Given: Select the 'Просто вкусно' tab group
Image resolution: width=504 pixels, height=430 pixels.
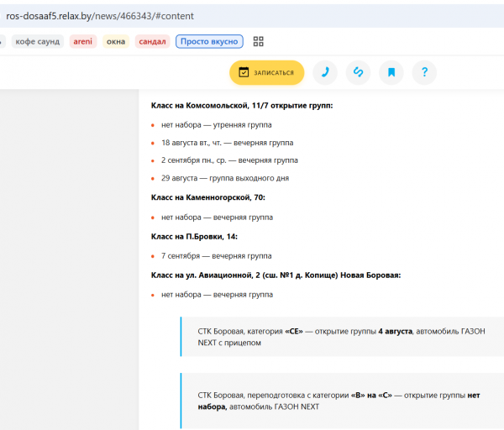Looking at the screenshot, I should (x=209, y=41).
